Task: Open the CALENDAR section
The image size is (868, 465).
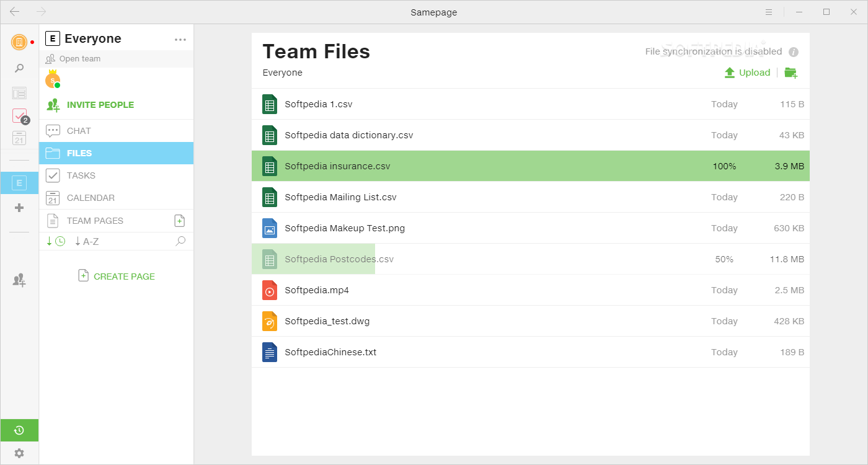Action: point(116,198)
